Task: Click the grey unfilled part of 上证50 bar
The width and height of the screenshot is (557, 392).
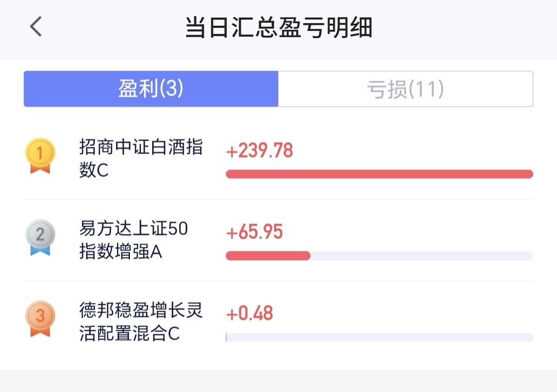Action: [420, 255]
